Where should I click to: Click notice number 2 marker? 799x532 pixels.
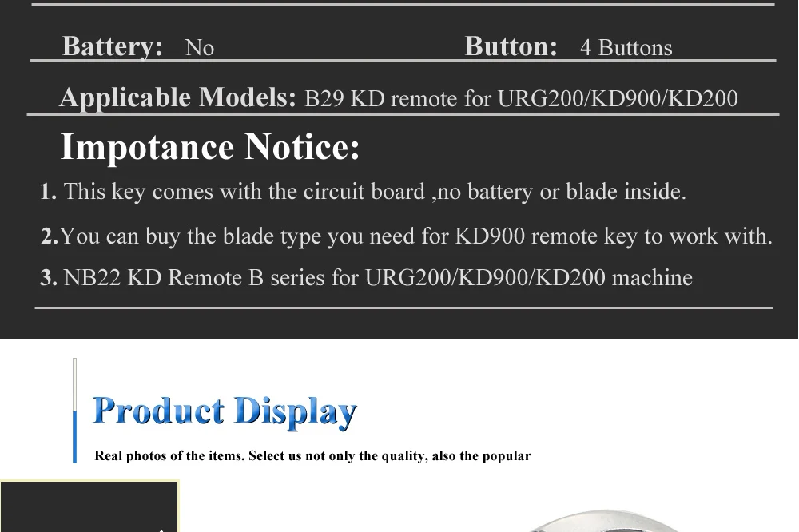[50, 236]
